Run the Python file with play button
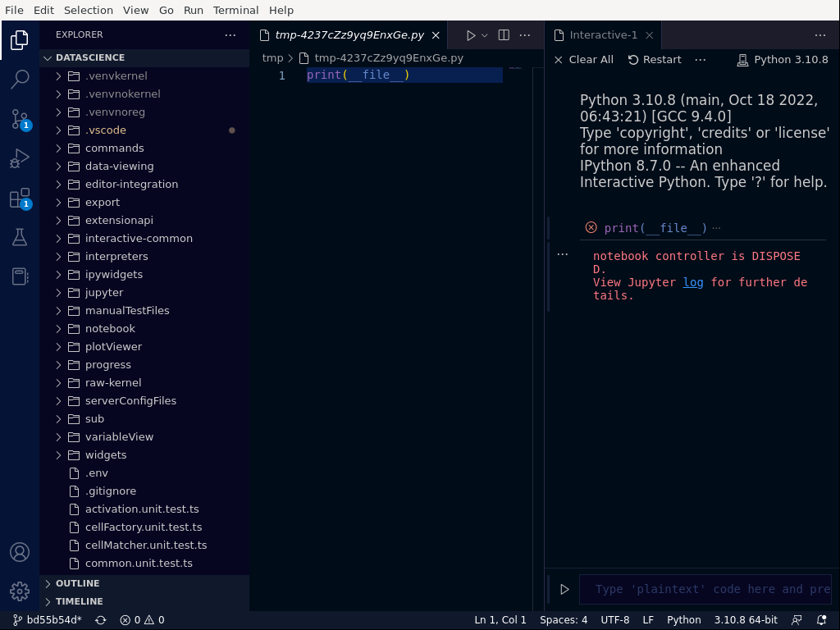This screenshot has width=840, height=630. 470,35
